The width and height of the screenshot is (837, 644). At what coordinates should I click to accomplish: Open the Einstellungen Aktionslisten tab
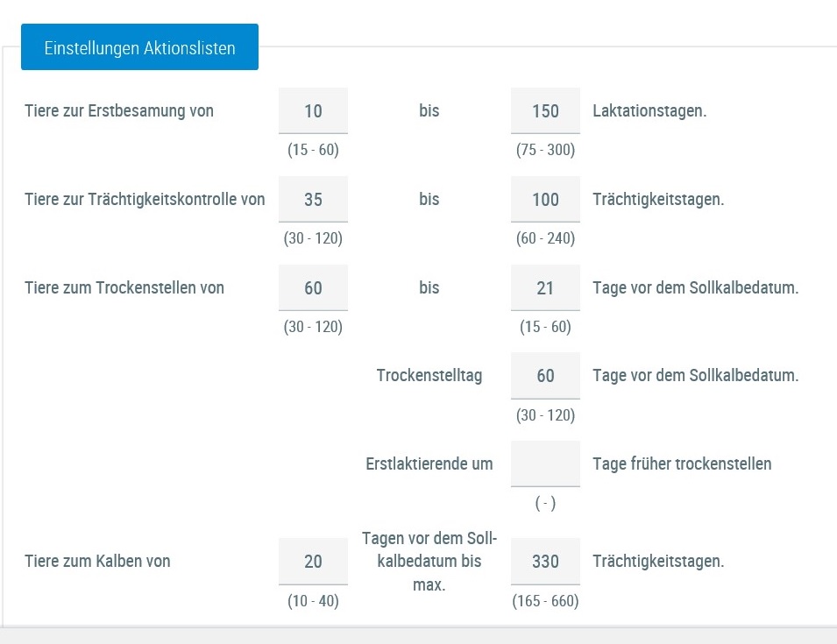(x=139, y=48)
